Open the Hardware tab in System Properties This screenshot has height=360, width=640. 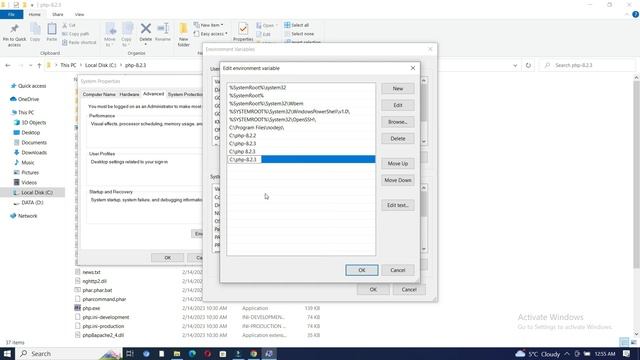point(129,94)
